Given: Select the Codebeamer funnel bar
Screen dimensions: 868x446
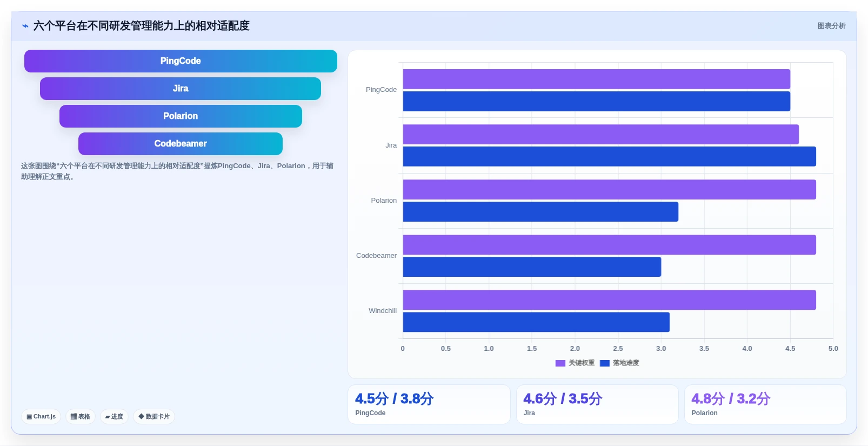Looking at the screenshot, I should (x=181, y=144).
